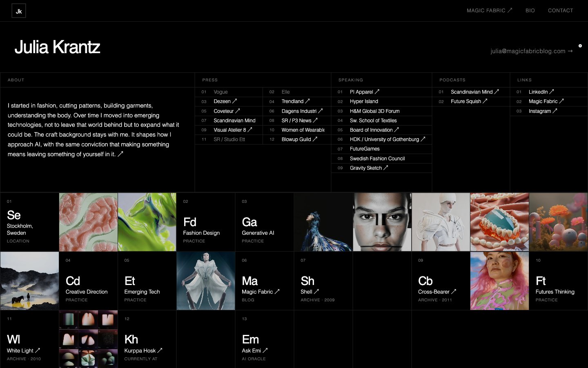This screenshot has width=588, height=368.
Task: Click the pink-haired portrait thumbnail
Action: [499, 281]
